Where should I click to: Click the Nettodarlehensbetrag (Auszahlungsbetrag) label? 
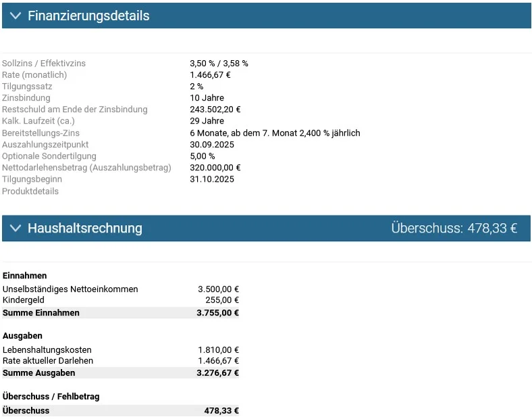[86, 168]
